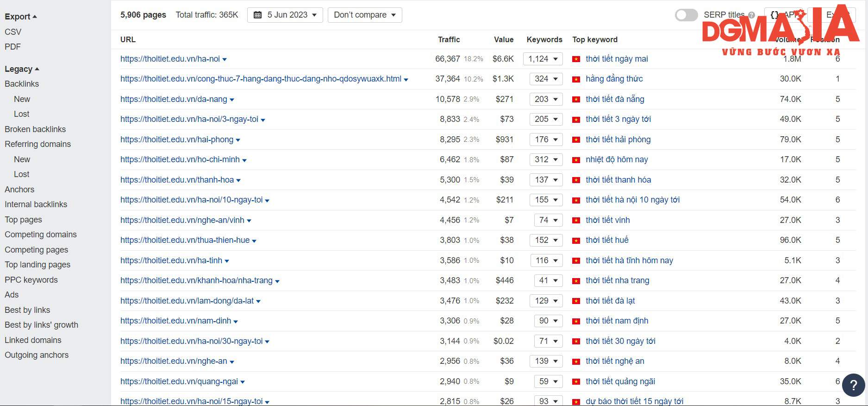This screenshot has width=868, height=406.
Task: Open the 203 keywords dropdown for da-nang
Action: 546,99
